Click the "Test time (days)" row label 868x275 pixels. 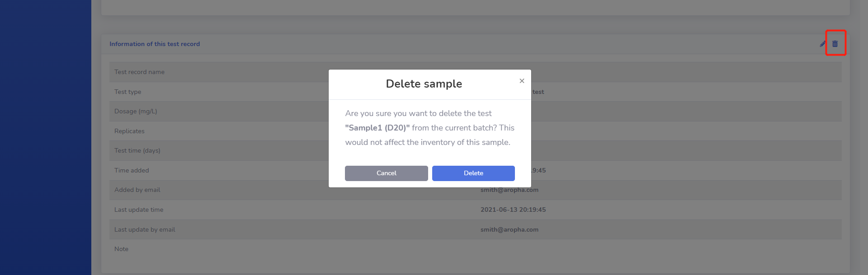point(137,151)
